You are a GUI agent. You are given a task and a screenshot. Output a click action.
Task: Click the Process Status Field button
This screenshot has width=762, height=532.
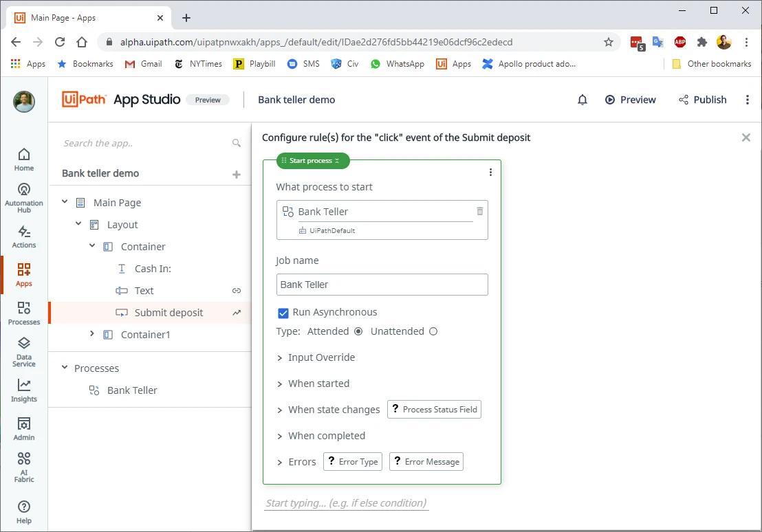coord(434,409)
